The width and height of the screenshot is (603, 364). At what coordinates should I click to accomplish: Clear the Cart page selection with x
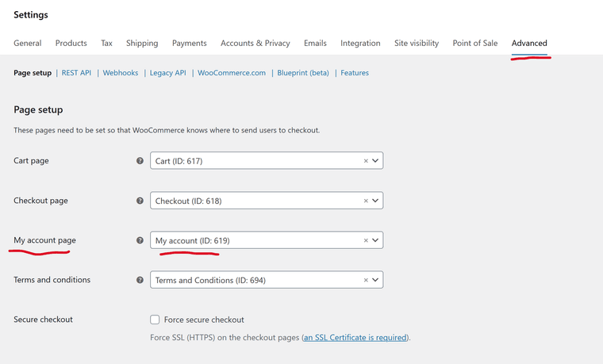366,161
